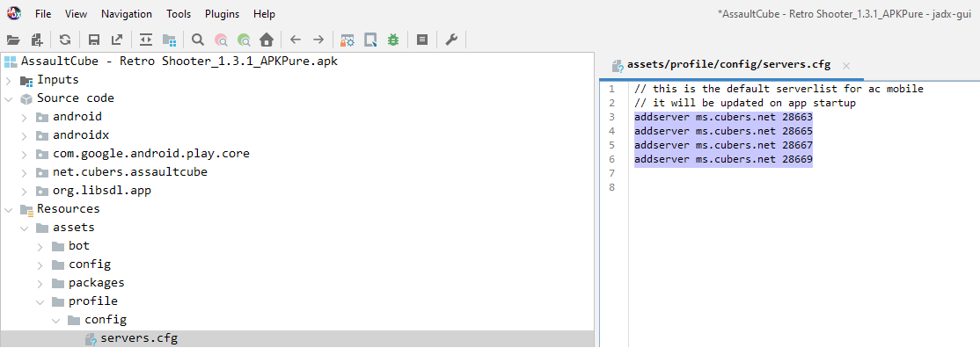Toggle Sync with editor icon
Viewport: 980px width, 348px height.
pos(146,40)
